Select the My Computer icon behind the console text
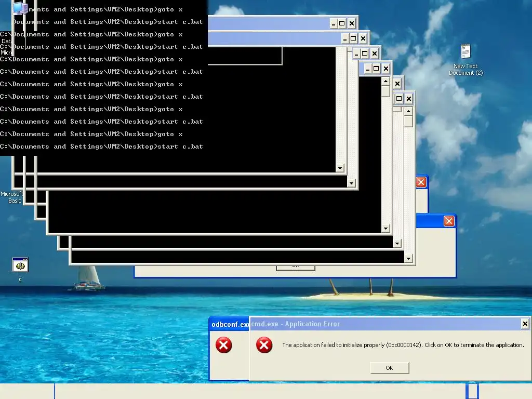532x399 pixels. [x=20, y=8]
